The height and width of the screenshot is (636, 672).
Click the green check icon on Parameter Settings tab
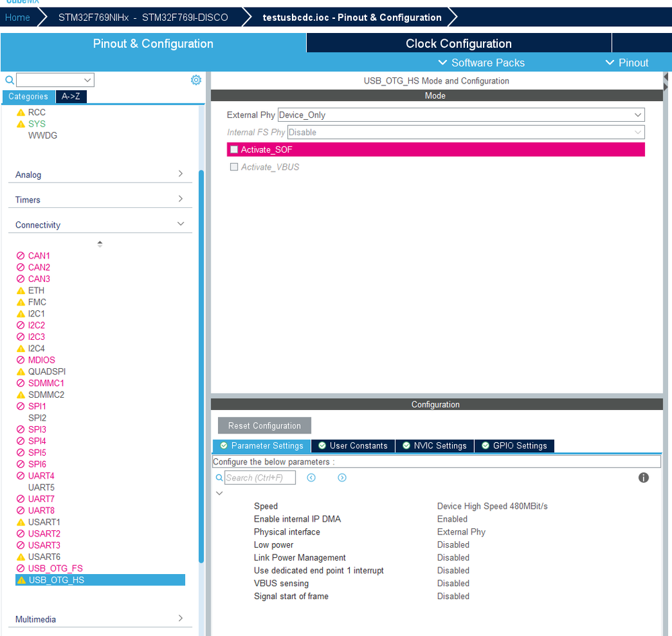pyautogui.click(x=224, y=446)
